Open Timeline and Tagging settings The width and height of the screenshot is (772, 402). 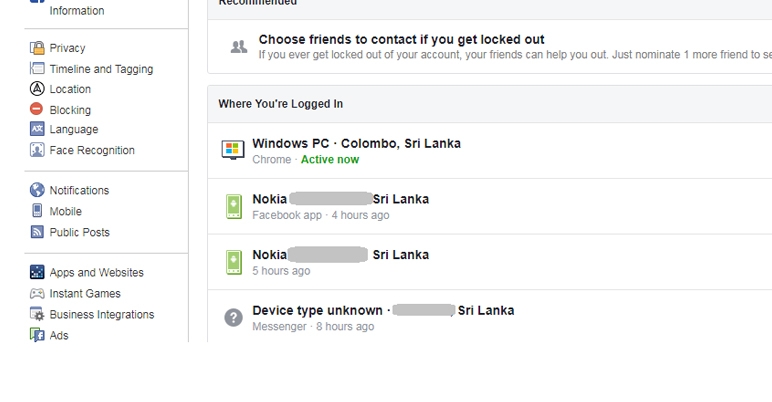tap(101, 69)
